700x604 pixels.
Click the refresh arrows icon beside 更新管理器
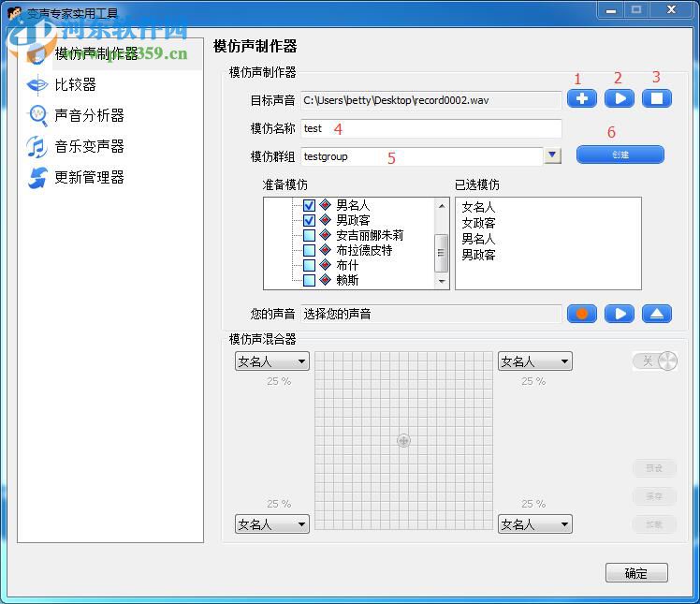tap(37, 177)
